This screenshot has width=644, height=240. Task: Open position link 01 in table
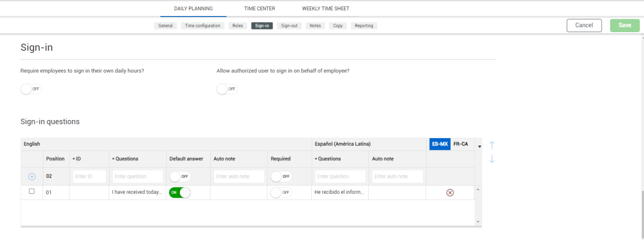tap(49, 192)
